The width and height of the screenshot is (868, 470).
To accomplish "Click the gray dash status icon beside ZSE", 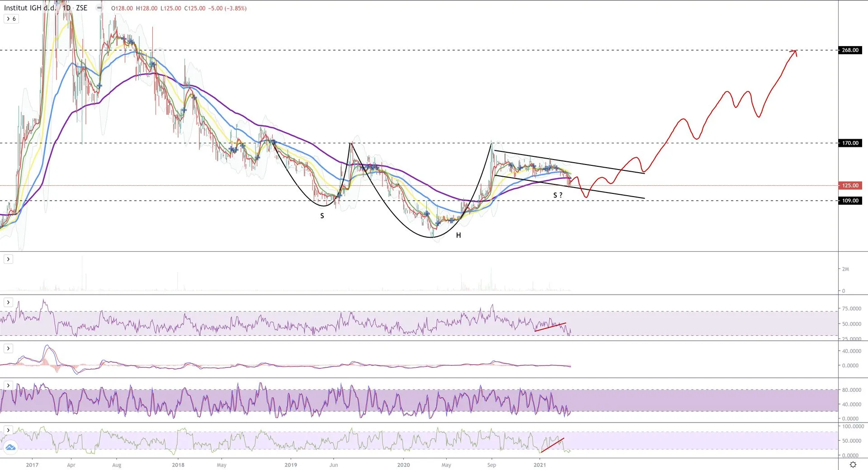I will click(x=99, y=8).
